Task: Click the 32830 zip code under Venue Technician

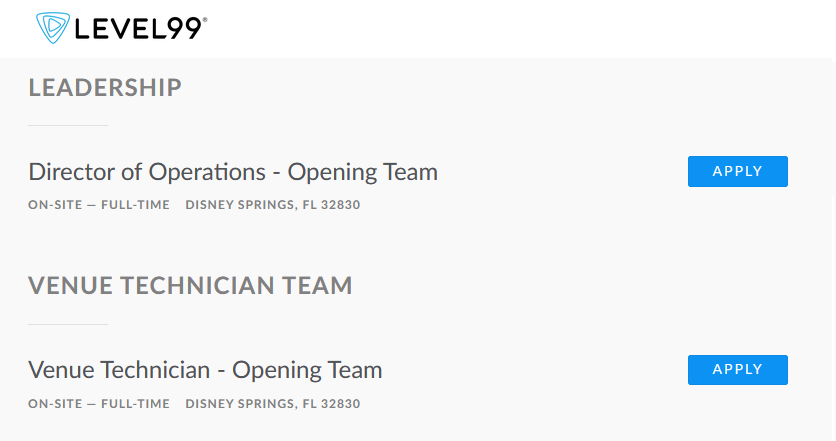Action: coord(340,404)
